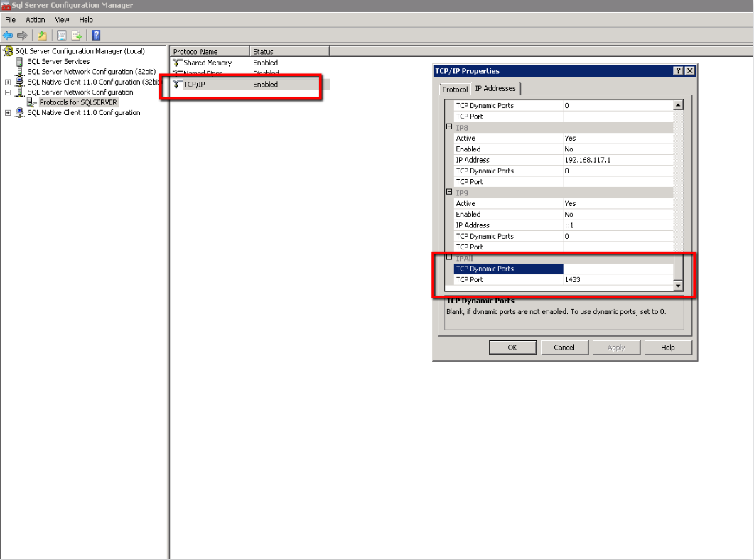Collapse the IPAll section

pos(449,257)
